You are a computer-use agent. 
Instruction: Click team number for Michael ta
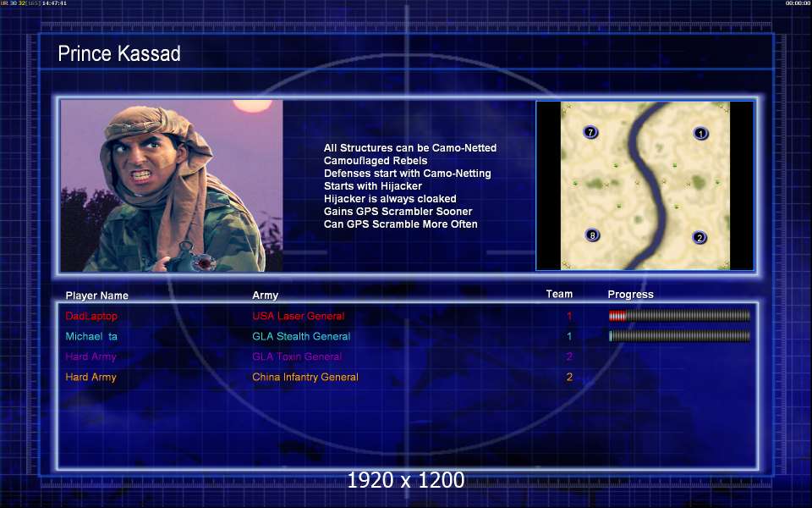[x=569, y=336]
